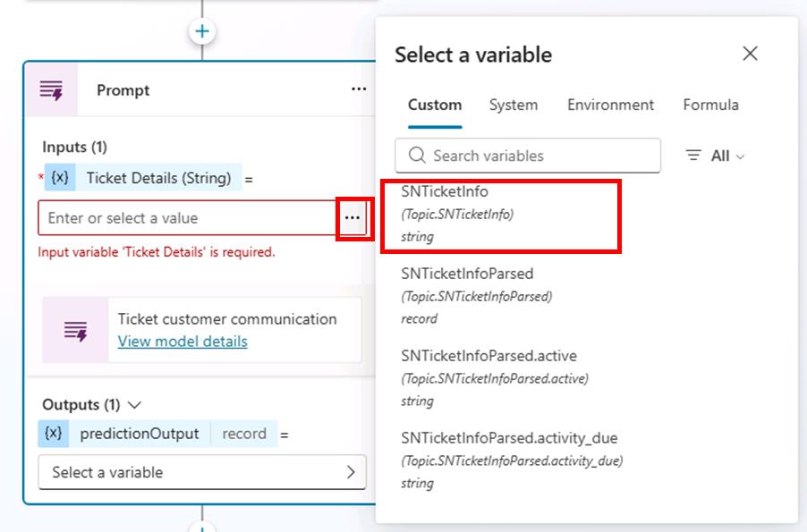
Task: Close the Select a variable panel
Action: tap(750, 54)
